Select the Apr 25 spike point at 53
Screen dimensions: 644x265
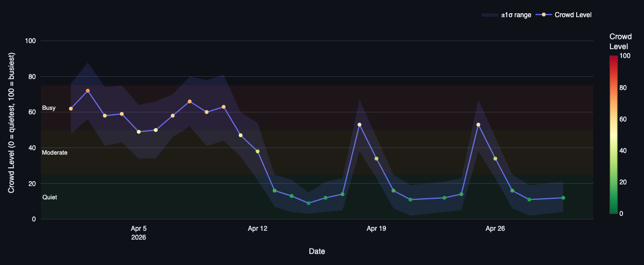click(478, 125)
